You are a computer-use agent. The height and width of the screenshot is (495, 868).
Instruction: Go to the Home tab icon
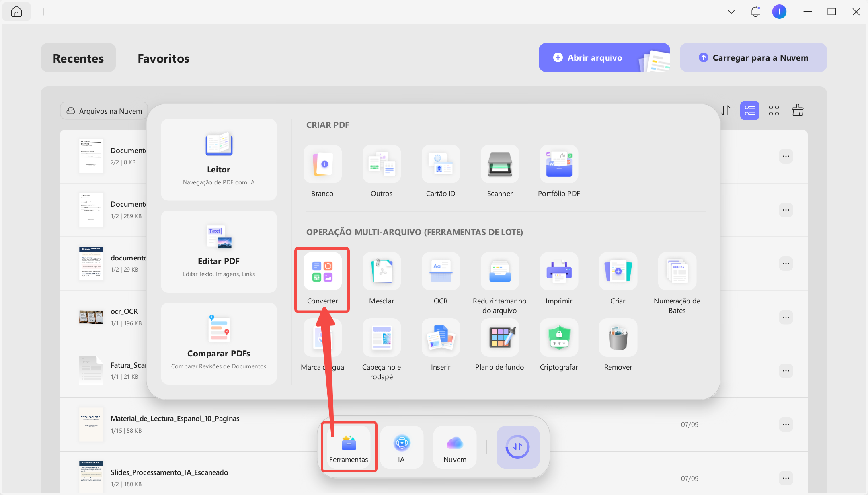point(16,12)
